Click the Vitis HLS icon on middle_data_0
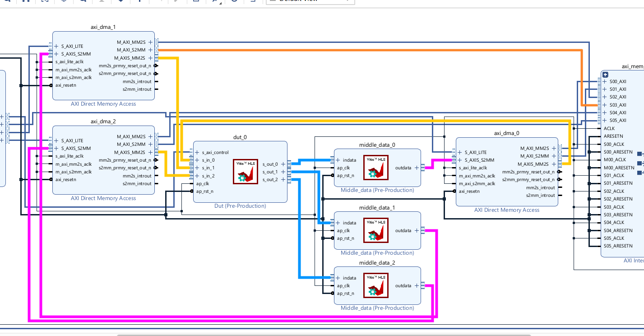Image resolution: width=644 pixels, height=336 pixels. (x=376, y=168)
